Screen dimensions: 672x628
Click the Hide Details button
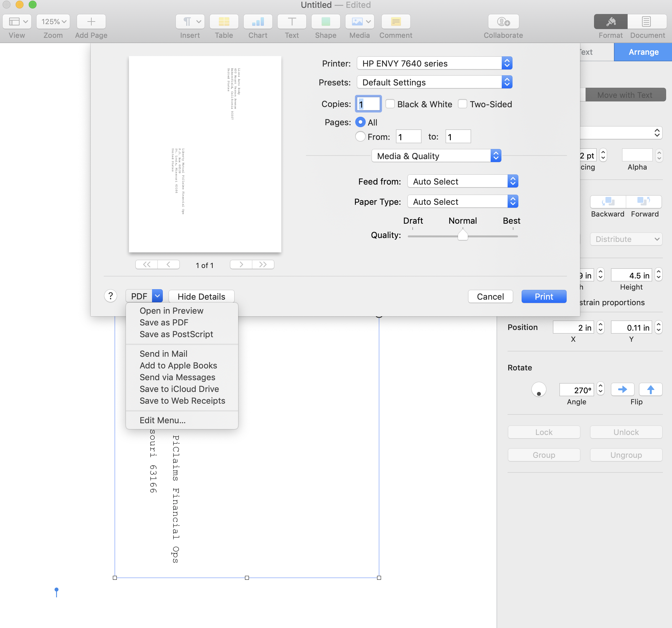[201, 296]
